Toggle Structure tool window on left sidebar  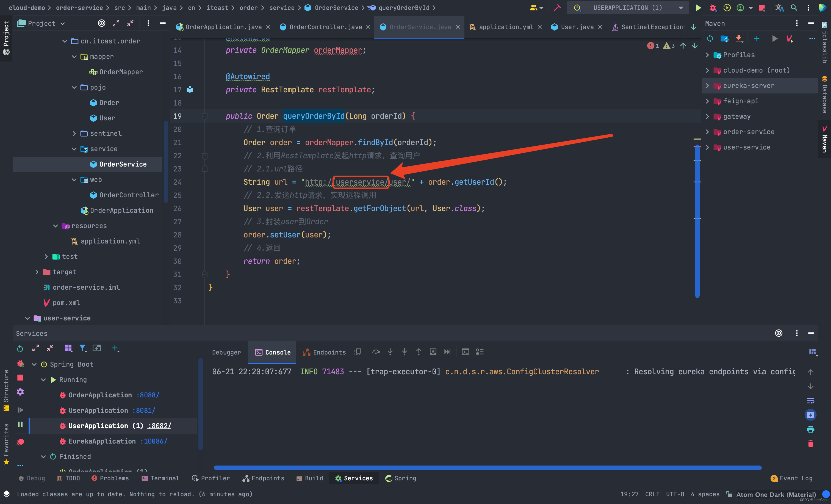pos(6,390)
